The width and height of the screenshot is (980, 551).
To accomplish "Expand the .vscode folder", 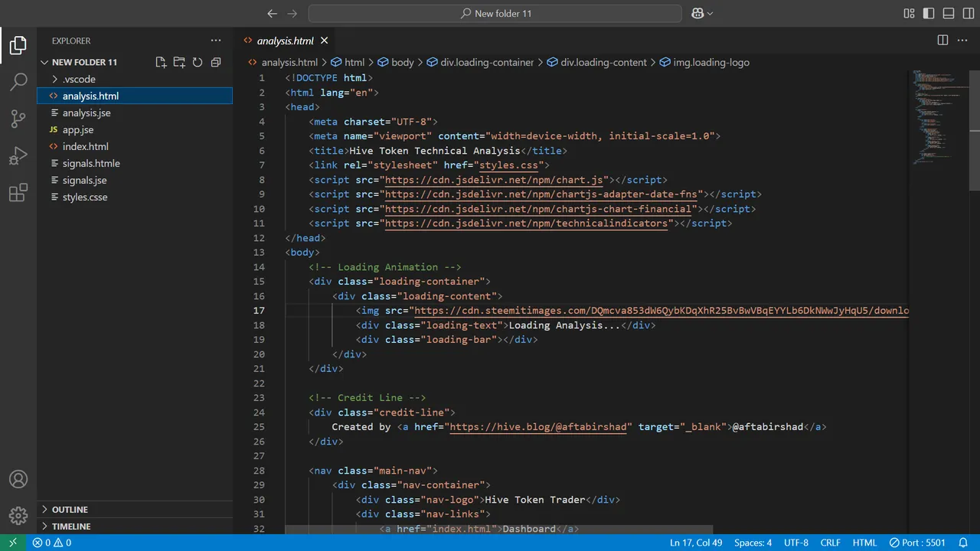I will [135, 79].
